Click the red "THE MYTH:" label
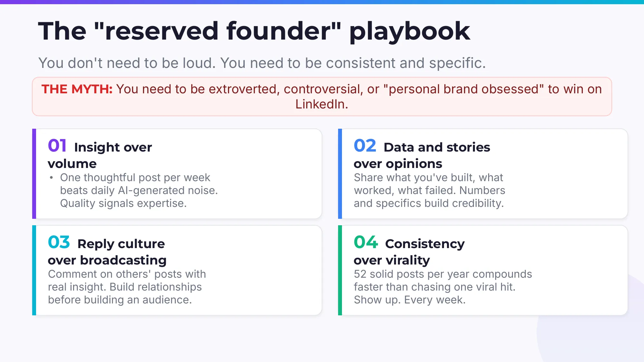 click(77, 89)
